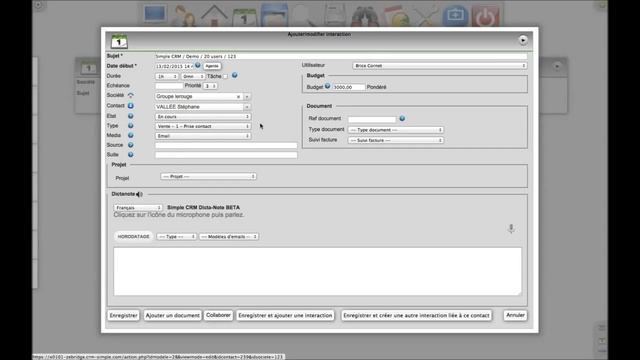
Task: Open the Durée hours dropdown
Action: [167, 76]
